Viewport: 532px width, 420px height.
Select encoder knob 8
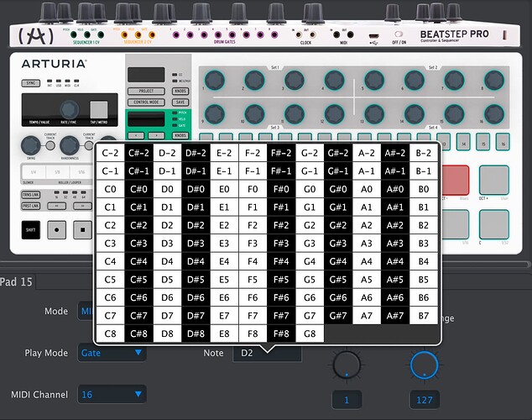point(494,81)
